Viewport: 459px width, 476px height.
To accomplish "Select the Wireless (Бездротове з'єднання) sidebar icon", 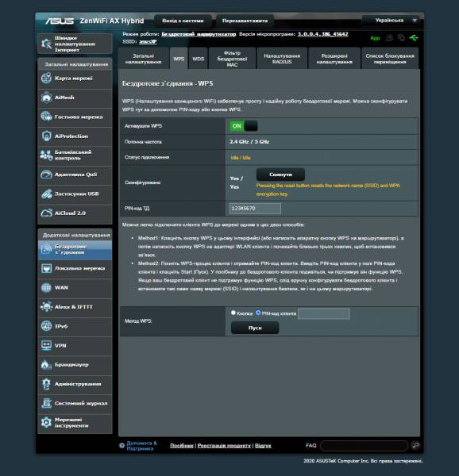I will (x=46, y=249).
